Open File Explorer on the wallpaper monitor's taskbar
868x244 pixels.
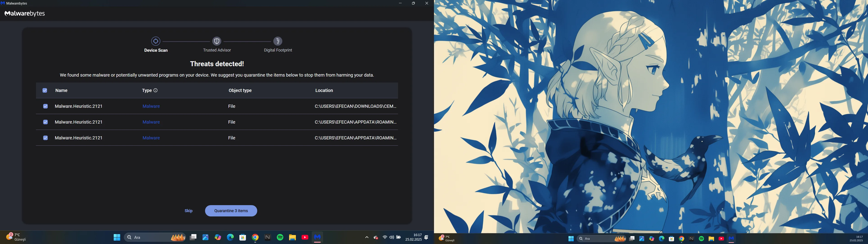[711, 239]
